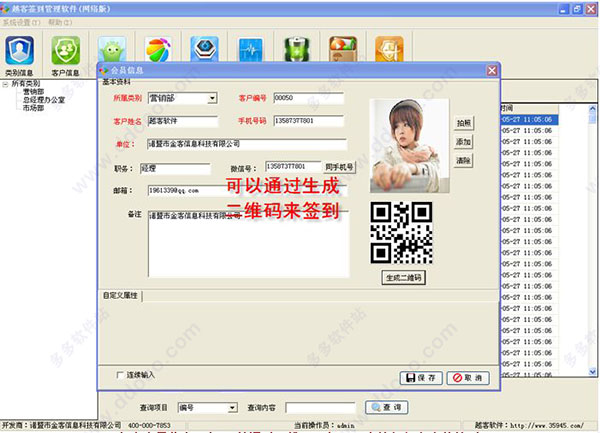The image size is (600, 433).
Task: Open the 系统设置 menu
Action: (x=21, y=22)
